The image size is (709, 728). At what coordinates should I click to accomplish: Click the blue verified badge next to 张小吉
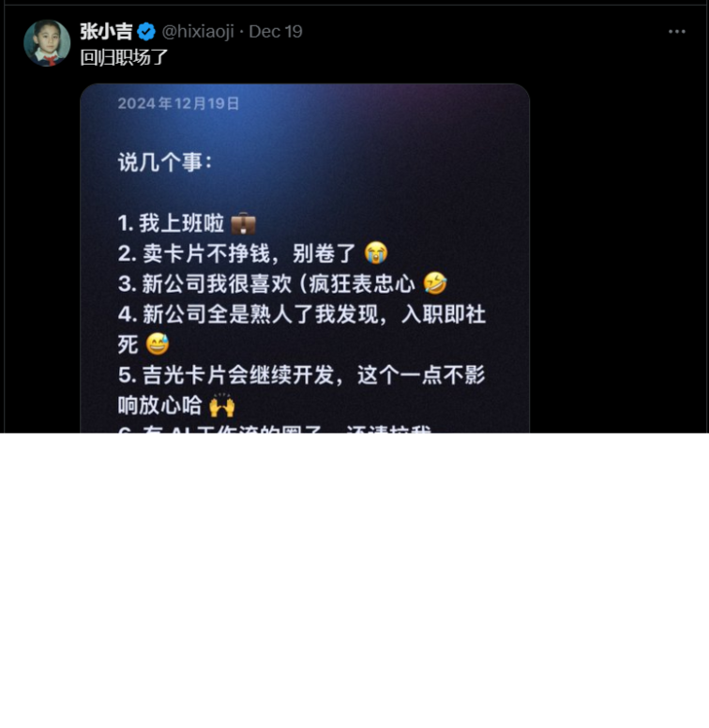tap(146, 32)
